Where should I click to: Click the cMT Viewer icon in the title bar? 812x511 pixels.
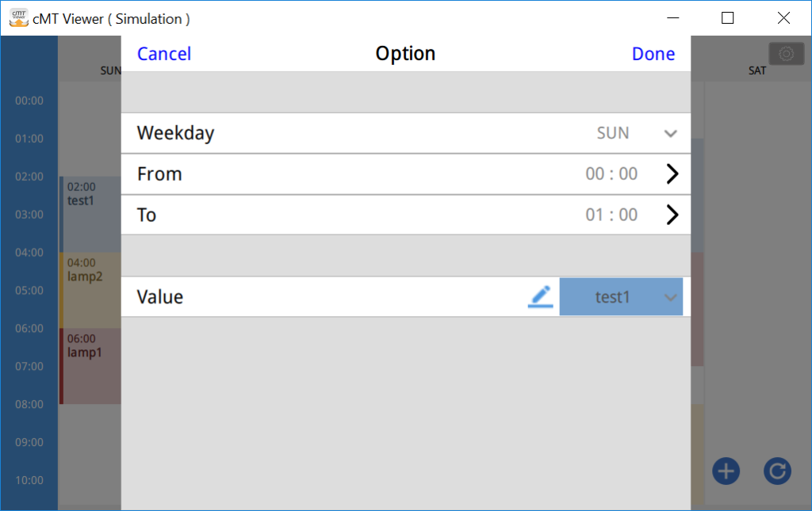[18, 17]
